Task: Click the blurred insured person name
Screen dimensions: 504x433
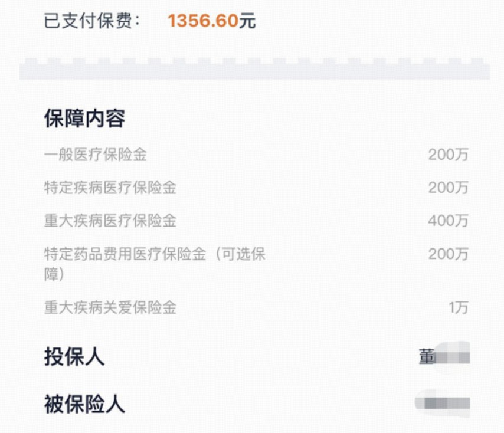Action: click(x=442, y=404)
